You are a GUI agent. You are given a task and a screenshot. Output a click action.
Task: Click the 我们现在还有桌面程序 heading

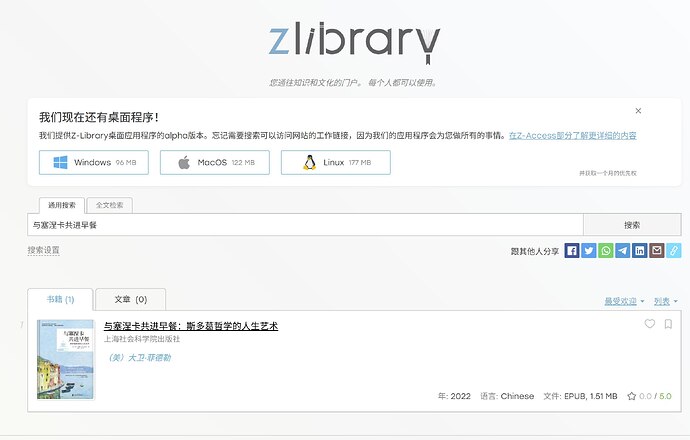[99, 117]
